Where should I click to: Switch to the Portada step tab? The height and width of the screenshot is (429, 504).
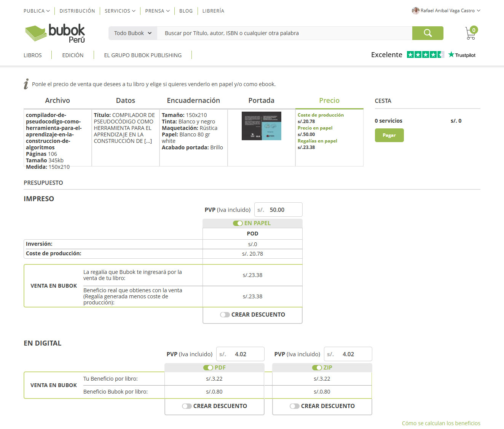pyautogui.click(x=262, y=101)
